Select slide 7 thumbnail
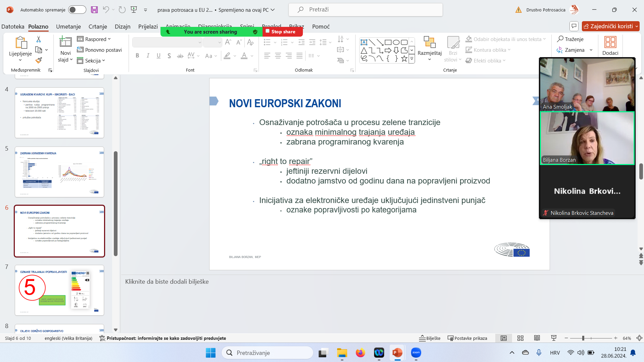The image size is (644, 362). [x=59, y=290]
